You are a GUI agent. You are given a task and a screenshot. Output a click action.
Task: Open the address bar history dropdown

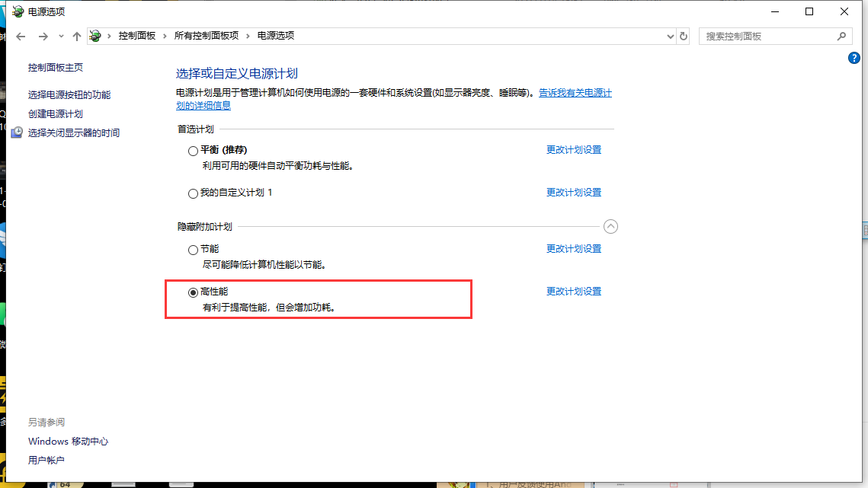(x=670, y=37)
